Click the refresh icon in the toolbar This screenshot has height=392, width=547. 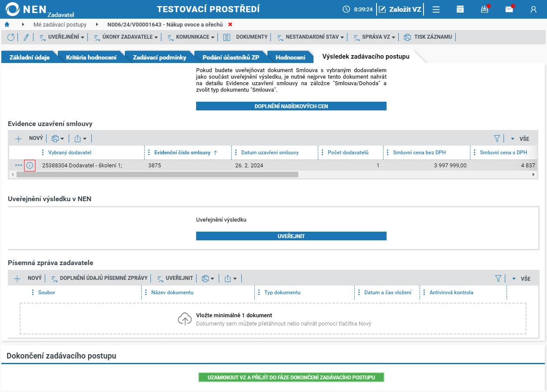(x=11, y=37)
